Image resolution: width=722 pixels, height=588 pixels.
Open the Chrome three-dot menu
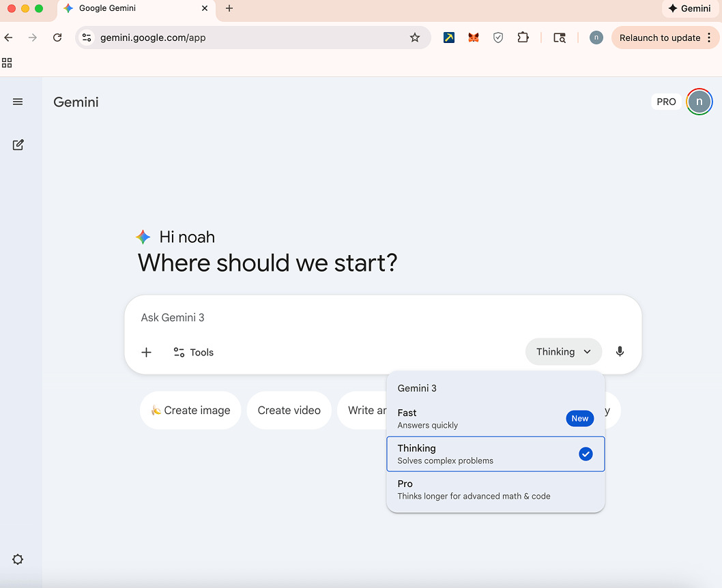[x=709, y=38]
